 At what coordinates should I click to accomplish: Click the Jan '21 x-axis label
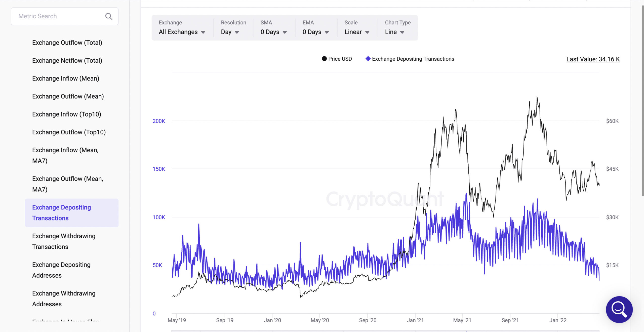click(x=415, y=320)
